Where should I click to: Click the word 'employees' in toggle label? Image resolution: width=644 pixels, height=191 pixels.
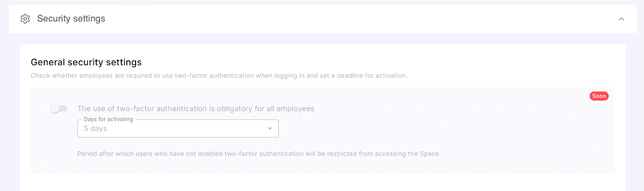[295, 109]
